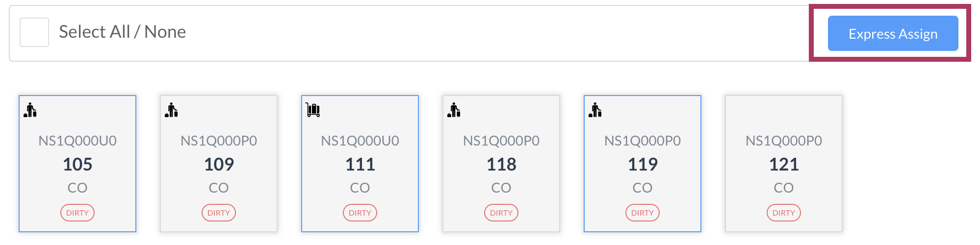The width and height of the screenshot is (980, 245).
Task: Click room number 119
Action: click(643, 164)
